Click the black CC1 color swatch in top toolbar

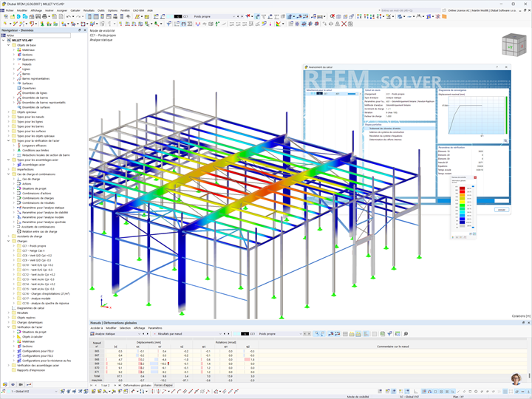(178, 16)
